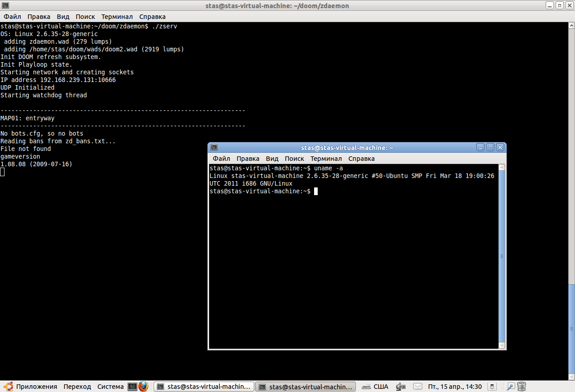Click the date and time clock
This screenshot has height=392, width=575.
[x=455, y=387]
